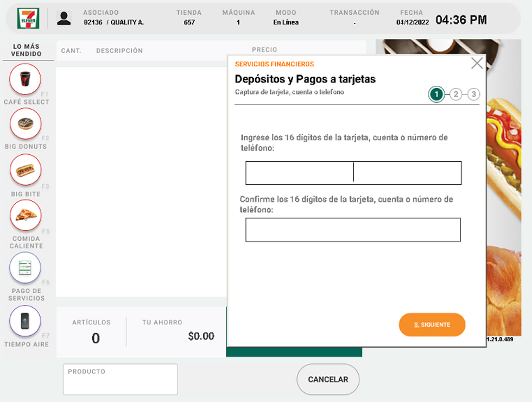Jump to step 3 indicator

point(473,95)
